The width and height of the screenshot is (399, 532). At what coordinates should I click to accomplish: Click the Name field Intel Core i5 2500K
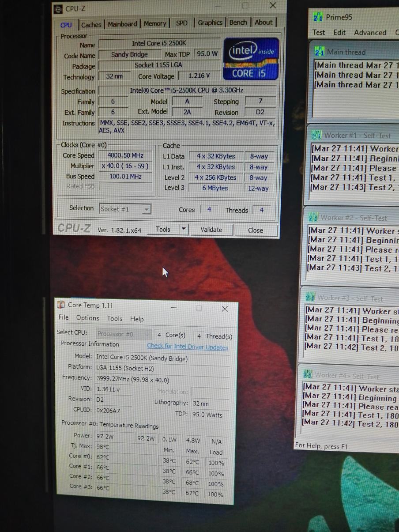[x=159, y=43]
